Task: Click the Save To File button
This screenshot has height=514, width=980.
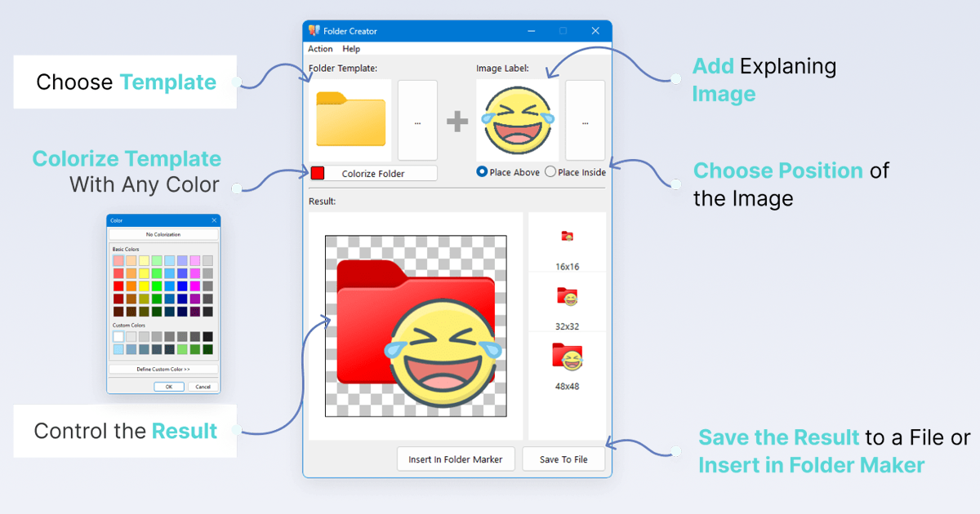Action: point(563,459)
